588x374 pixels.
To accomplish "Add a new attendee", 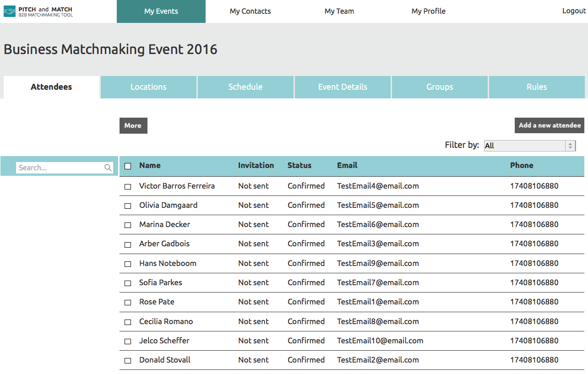I will point(550,125).
